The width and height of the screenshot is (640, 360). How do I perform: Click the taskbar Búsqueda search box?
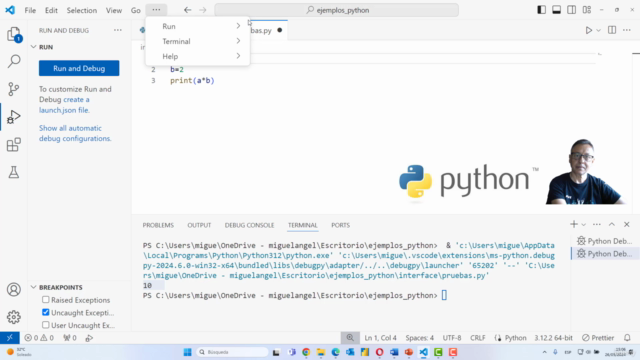tap(232, 352)
